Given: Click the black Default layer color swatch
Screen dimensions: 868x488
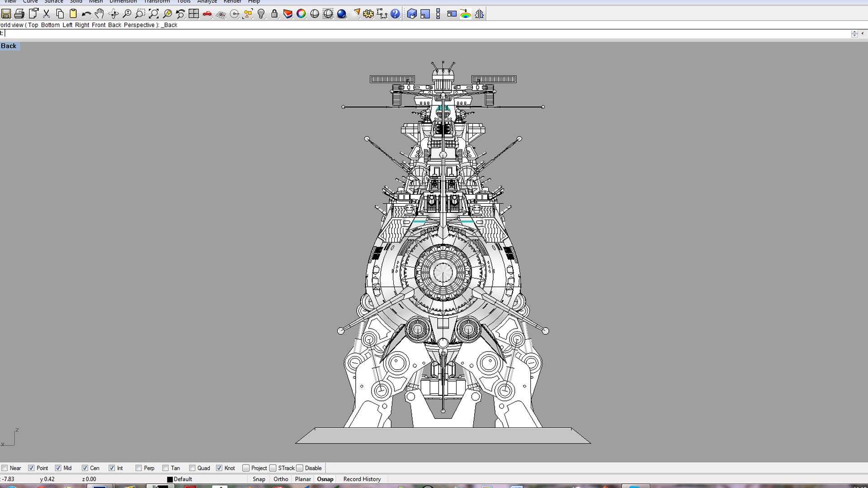Looking at the screenshot, I should pos(170,479).
